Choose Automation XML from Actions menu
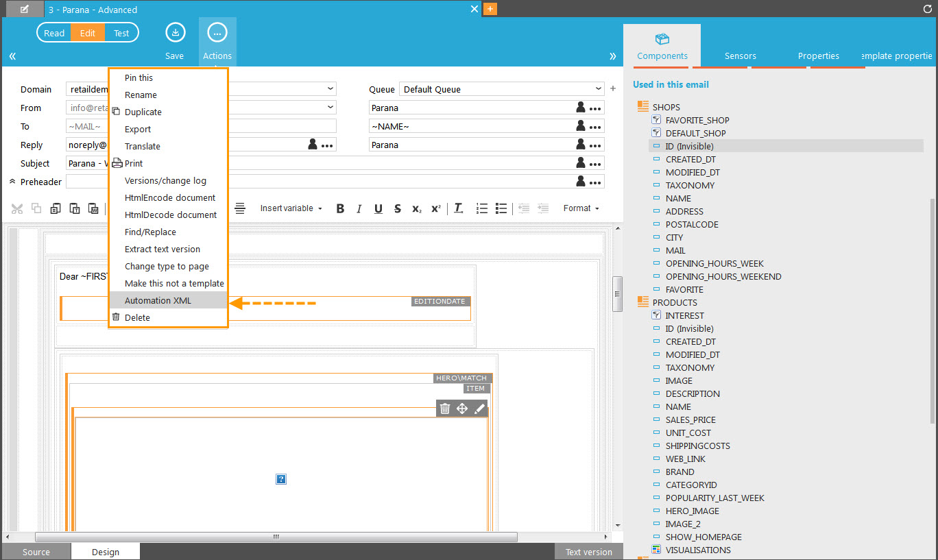 pyautogui.click(x=158, y=300)
